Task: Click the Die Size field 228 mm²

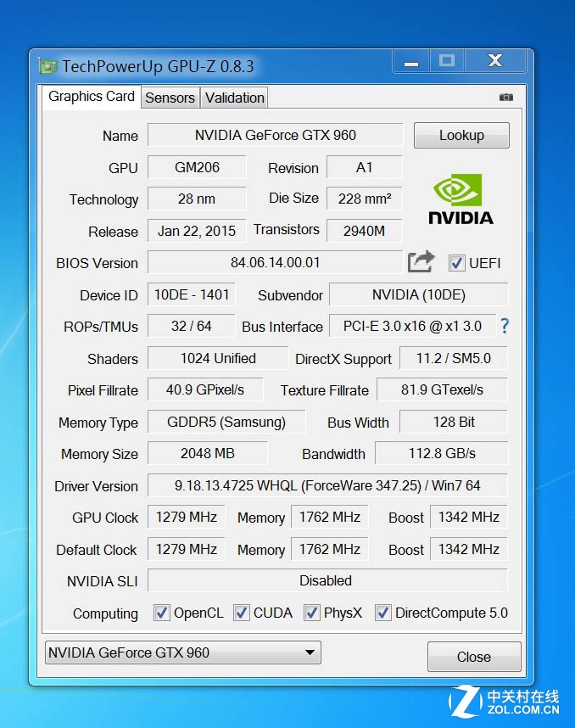Action: 365,199
